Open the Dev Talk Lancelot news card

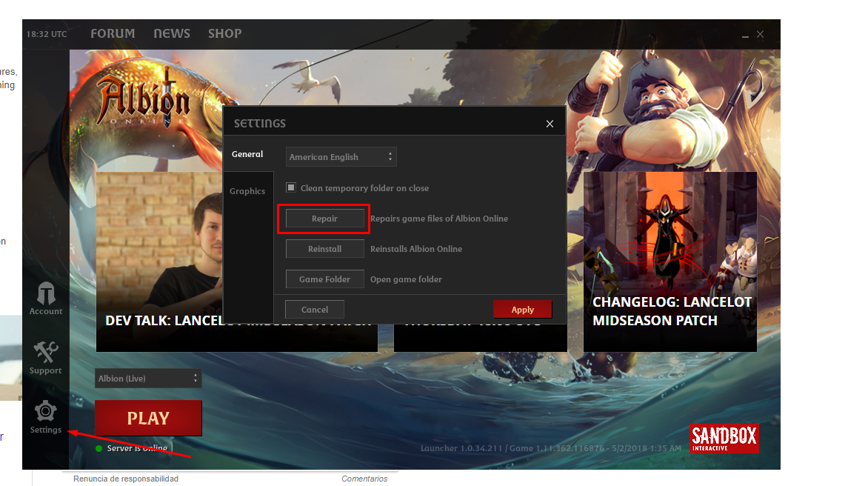(159, 262)
